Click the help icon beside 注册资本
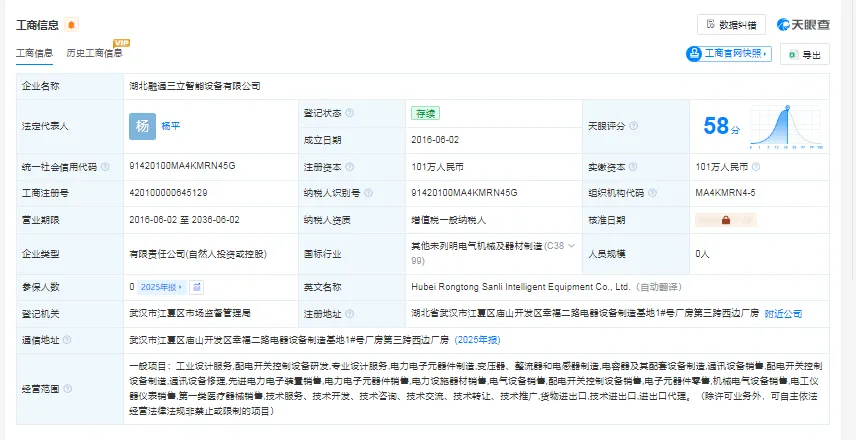 [349, 167]
